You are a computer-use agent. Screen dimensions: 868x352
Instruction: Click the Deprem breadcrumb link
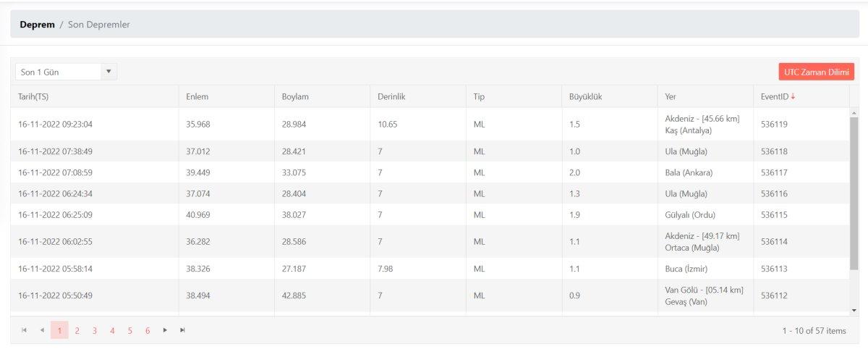(x=37, y=25)
